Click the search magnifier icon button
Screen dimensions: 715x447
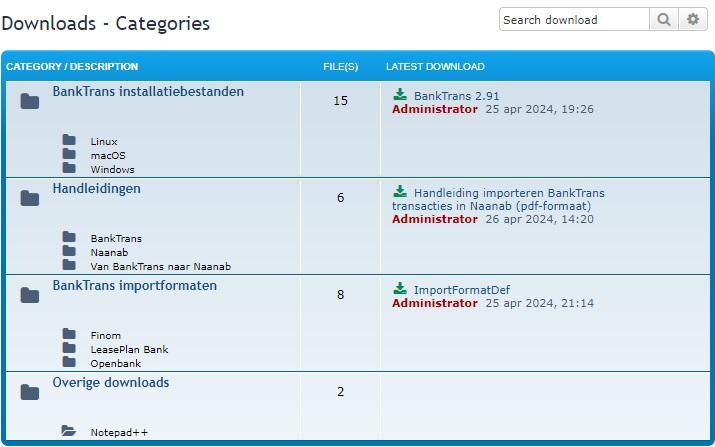[x=664, y=20]
